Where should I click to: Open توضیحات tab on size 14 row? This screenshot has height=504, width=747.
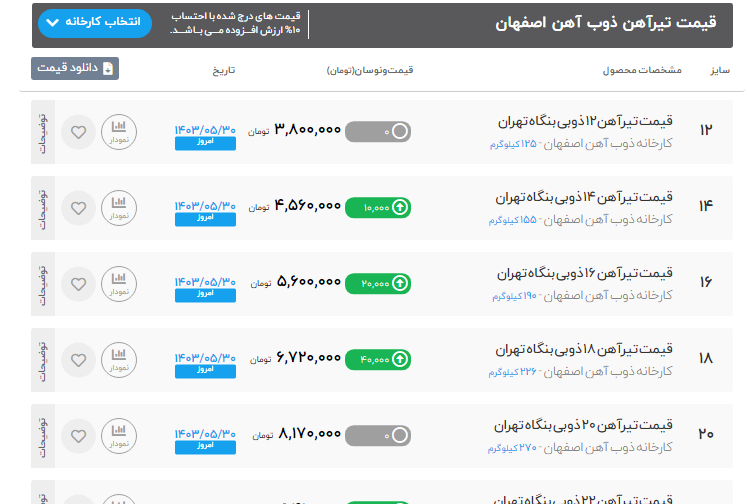coord(42,207)
